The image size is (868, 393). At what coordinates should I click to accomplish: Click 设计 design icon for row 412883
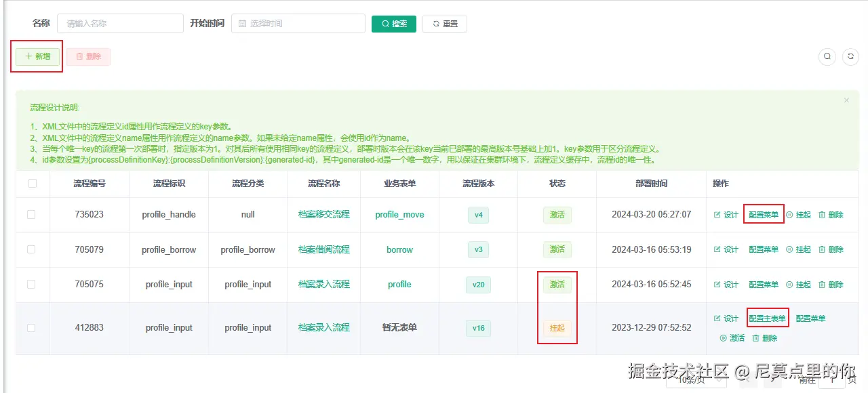click(726, 318)
